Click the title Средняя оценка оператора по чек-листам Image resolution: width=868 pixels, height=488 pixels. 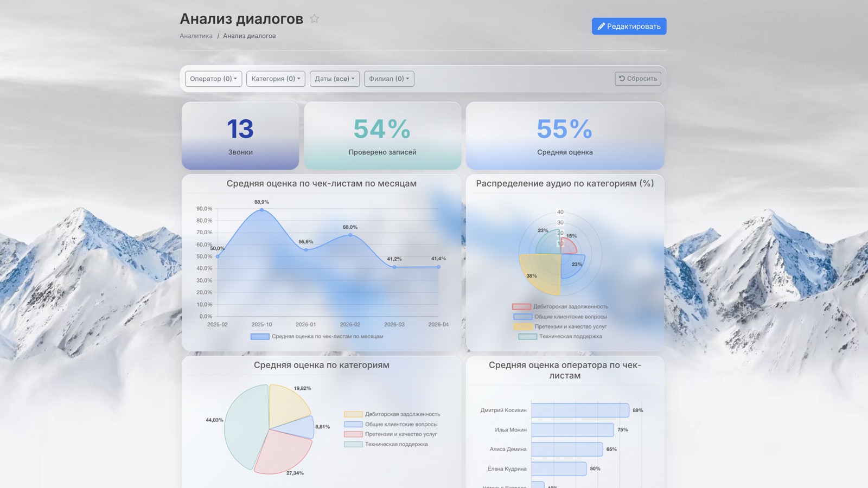565,370
